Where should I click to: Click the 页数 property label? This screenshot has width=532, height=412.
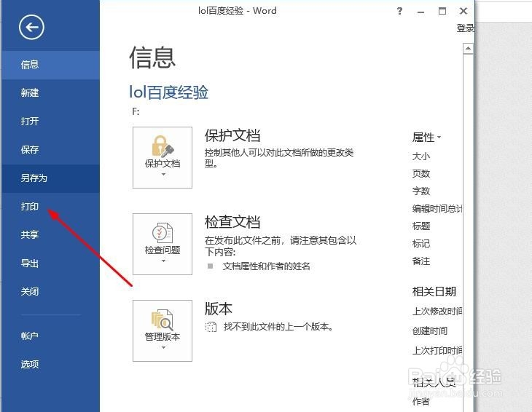421,174
